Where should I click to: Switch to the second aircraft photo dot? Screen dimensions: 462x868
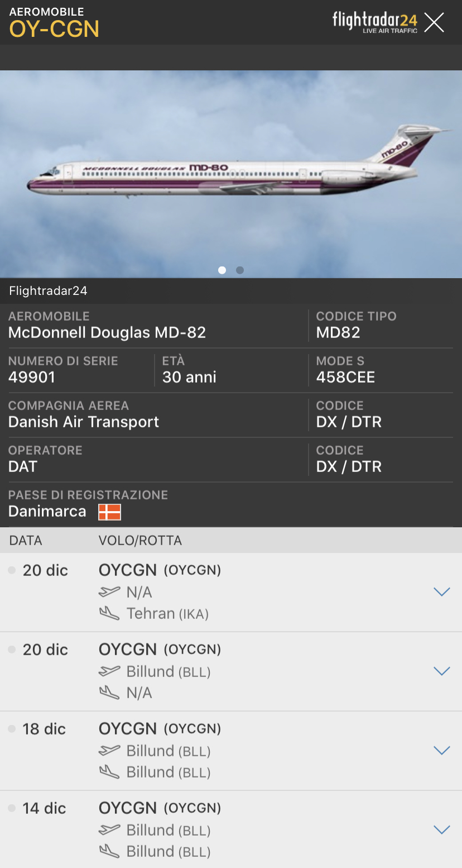click(240, 270)
